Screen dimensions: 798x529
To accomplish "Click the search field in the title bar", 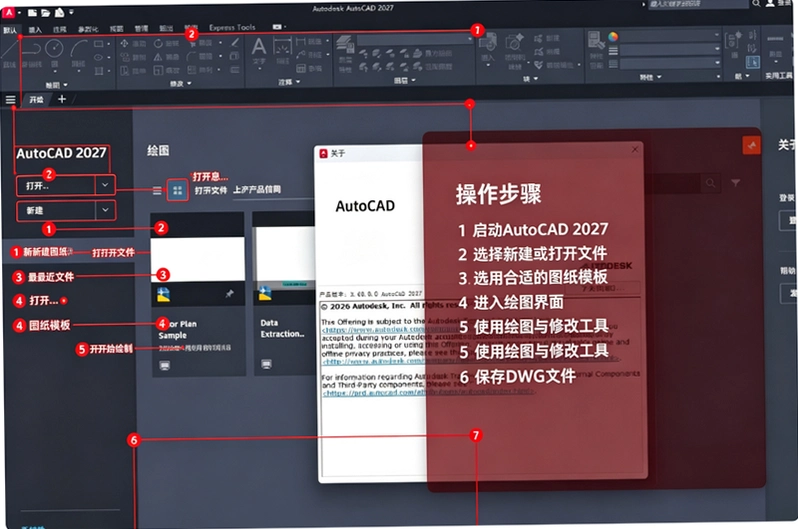I will click(697, 4).
